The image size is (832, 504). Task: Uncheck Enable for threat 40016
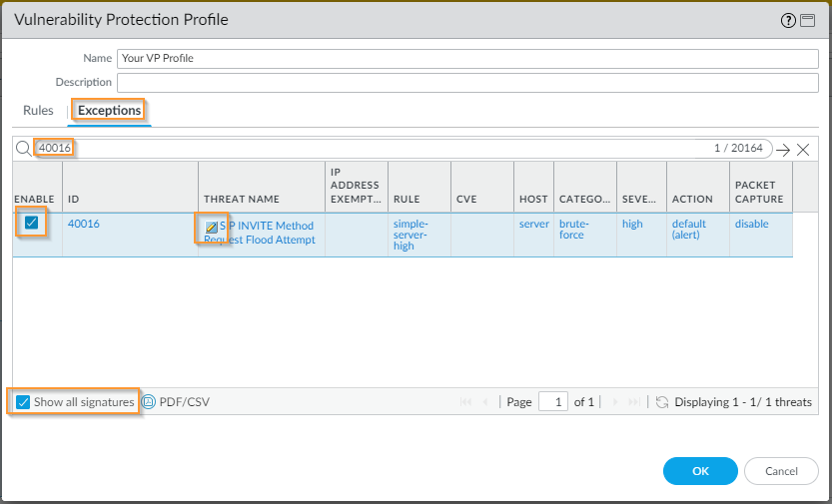pos(31,224)
